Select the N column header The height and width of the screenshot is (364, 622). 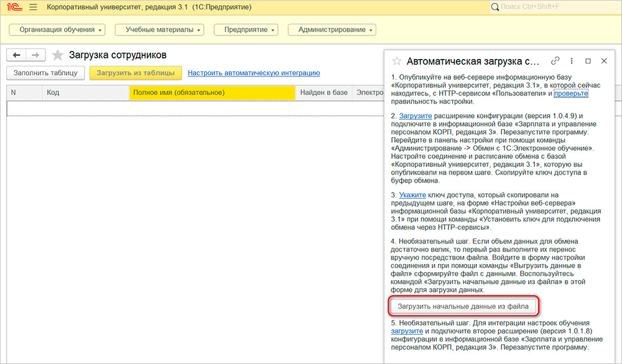(x=25, y=93)
